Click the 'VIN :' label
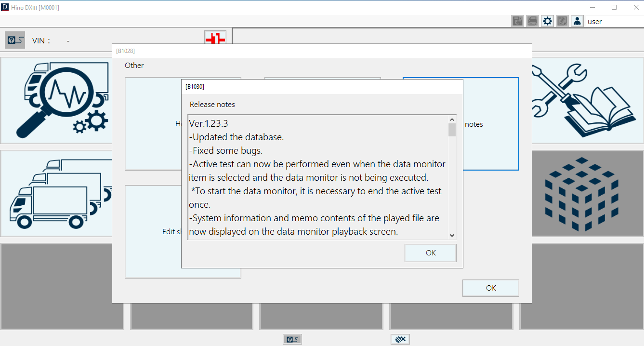Screen dimensions: 644x346 click(41, 41)
